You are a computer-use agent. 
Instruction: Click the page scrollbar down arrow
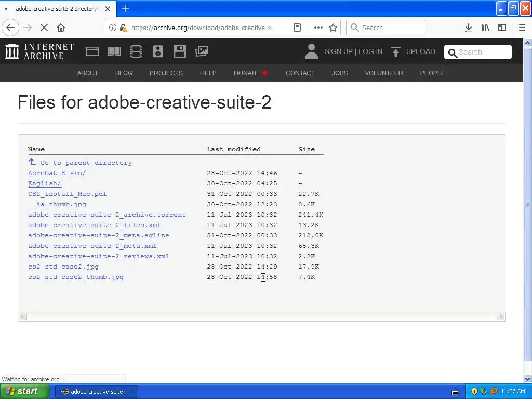click(x=527, y=379)
